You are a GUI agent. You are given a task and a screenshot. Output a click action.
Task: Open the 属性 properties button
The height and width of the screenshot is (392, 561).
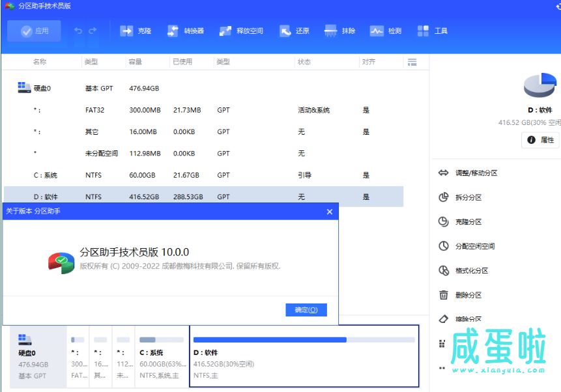click(x=540, y=140)
